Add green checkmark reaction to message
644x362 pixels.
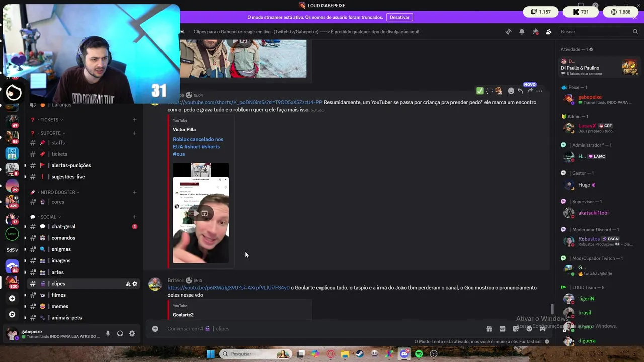click(x=480, y=91)
